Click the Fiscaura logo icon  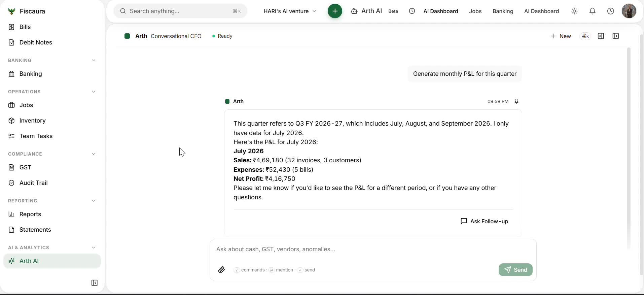point(11,11)
